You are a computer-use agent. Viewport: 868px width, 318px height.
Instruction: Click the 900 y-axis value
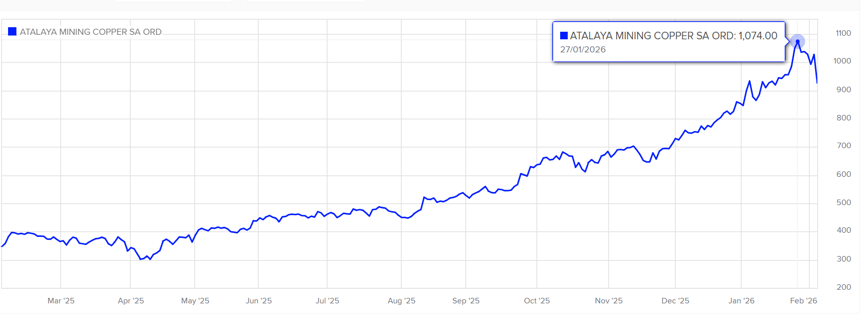(x=844, y=90)
